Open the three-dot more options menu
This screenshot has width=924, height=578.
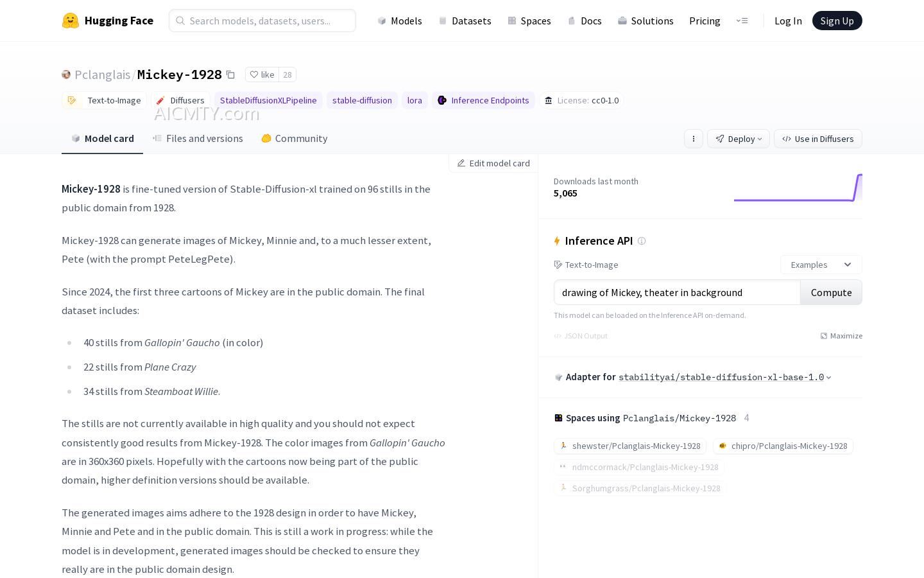pyautogui.click(x=693, y=139)
